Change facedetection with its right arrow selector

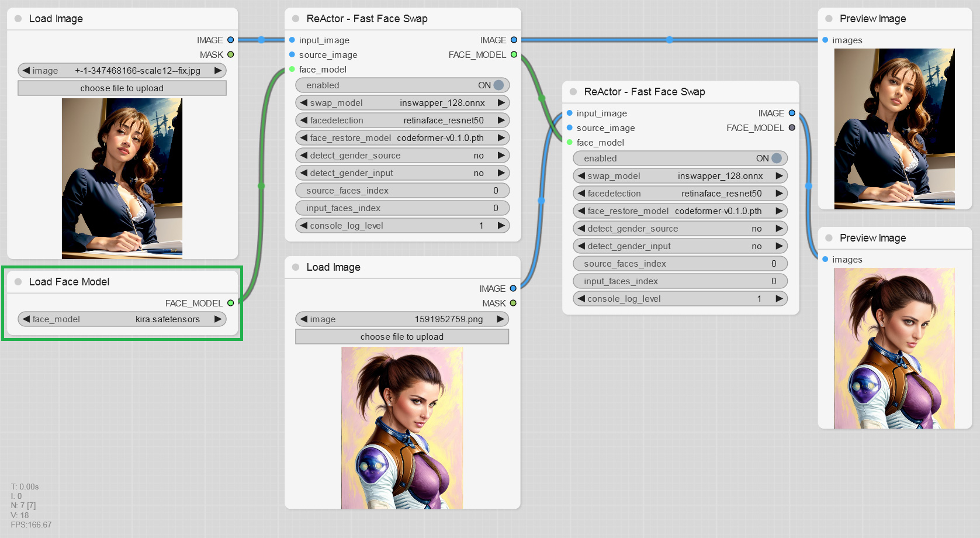(x=501, y=120)
